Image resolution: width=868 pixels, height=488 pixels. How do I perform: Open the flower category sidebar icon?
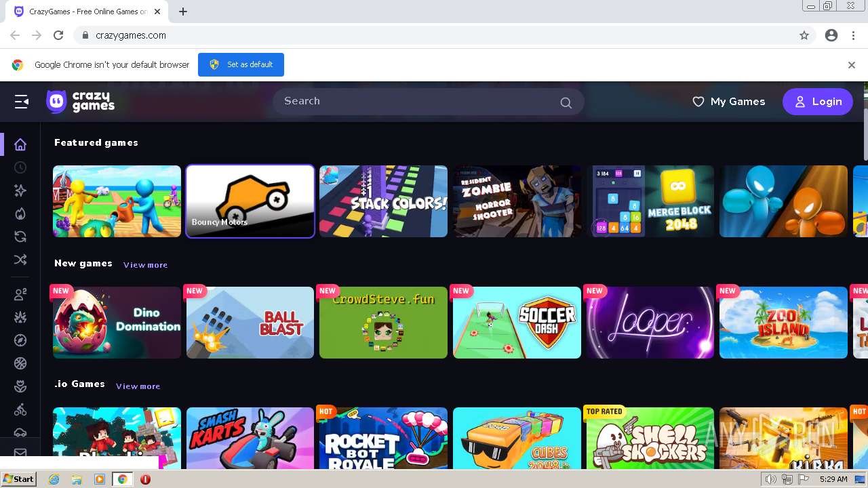pos(20,386)
